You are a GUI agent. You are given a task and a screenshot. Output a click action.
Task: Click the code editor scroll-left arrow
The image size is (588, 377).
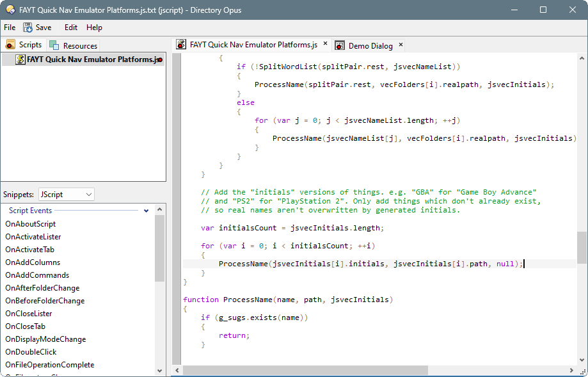[x=177, y=370]
